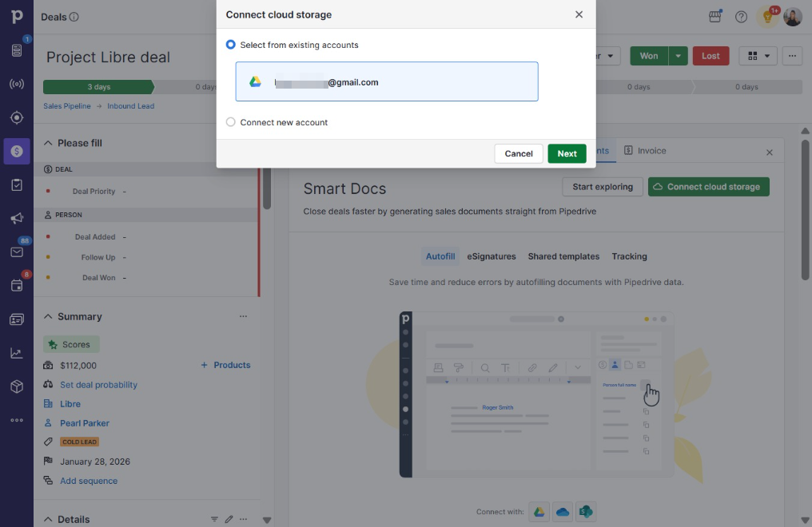Viewport: 812px width, 527px height.
Task: Switch to the Autofill tab
Action: pos(440,256)
